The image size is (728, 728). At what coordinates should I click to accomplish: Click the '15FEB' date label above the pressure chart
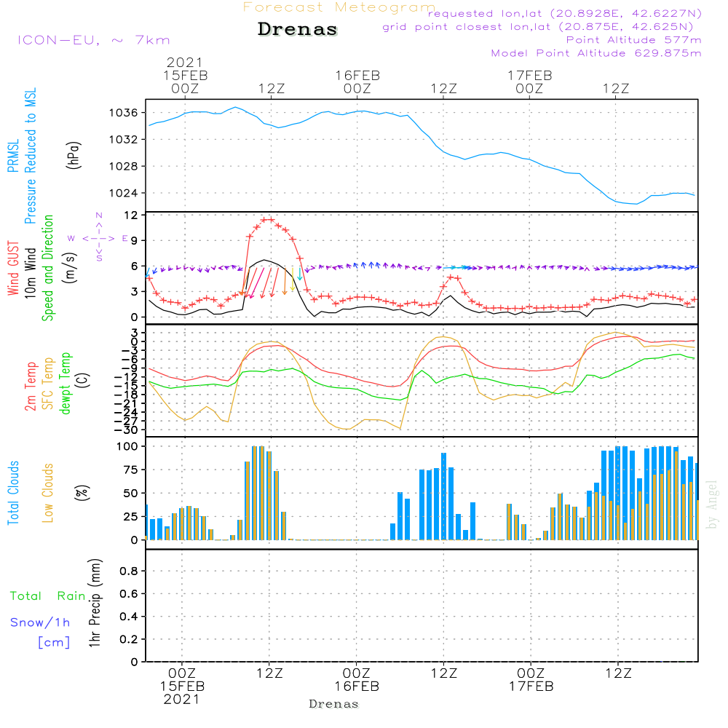click(x=185, y=75)
